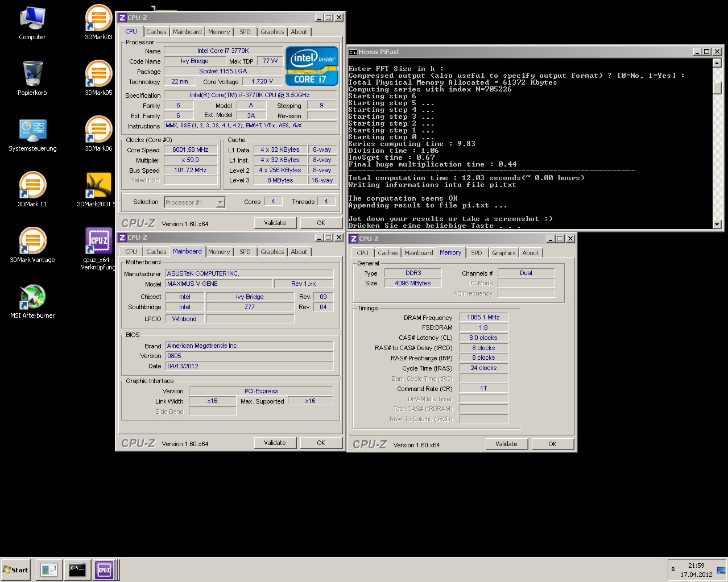Click title icon of CPU-Z Mainboard window
This screenshot has width=728, height=582.
point(122,238)
